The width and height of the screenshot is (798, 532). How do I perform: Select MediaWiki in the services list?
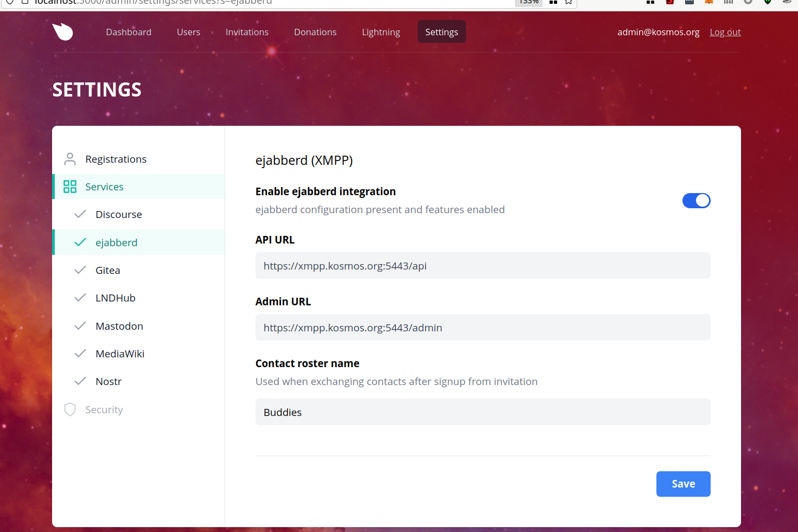point(120,354)
